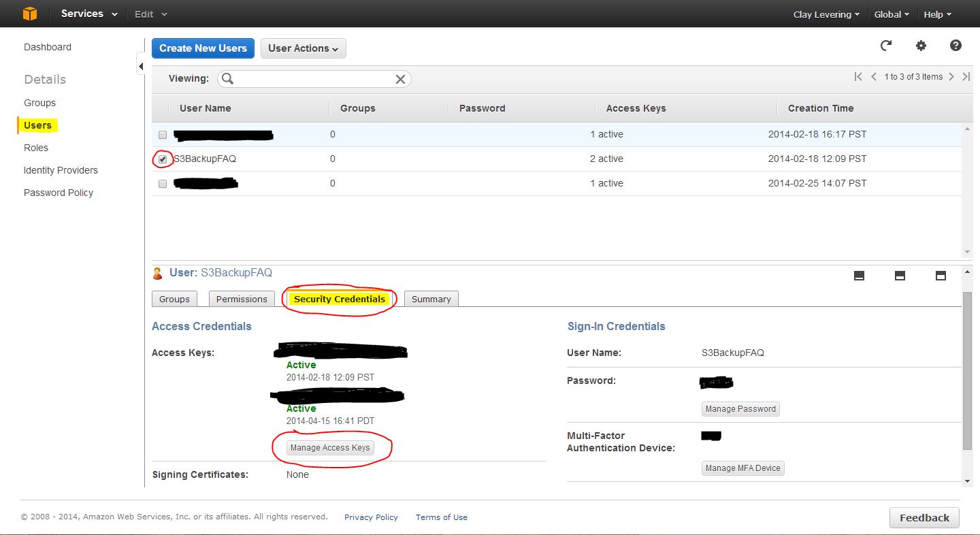Open Password Policy in the sidebar
Screen dimensions: 980x535
(59, 193)
